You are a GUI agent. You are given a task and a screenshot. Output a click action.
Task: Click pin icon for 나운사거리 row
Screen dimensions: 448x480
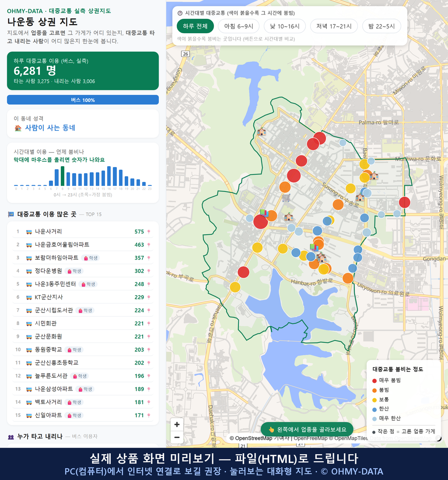149,232
